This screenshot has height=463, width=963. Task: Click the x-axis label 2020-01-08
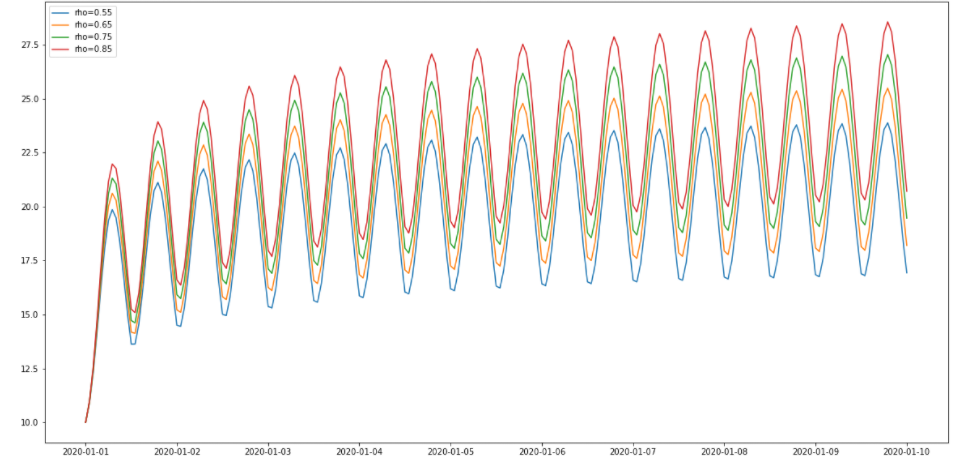[725, 453]
